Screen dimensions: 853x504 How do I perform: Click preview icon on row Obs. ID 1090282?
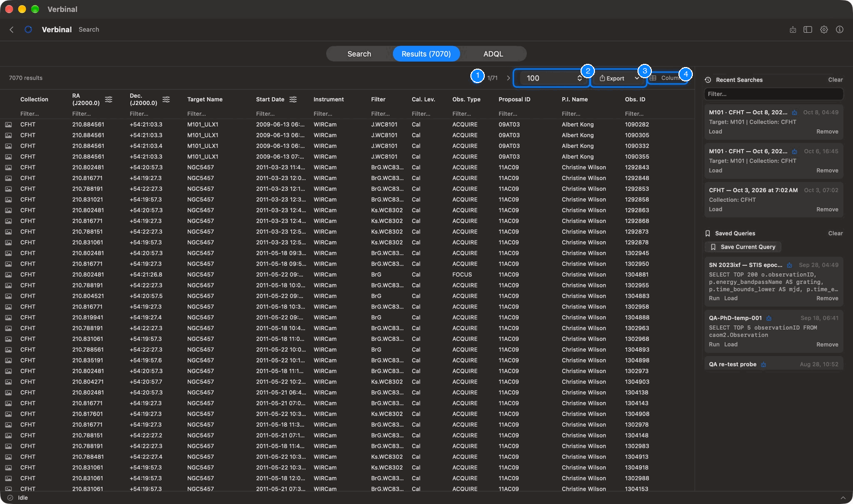click(9, 125)
